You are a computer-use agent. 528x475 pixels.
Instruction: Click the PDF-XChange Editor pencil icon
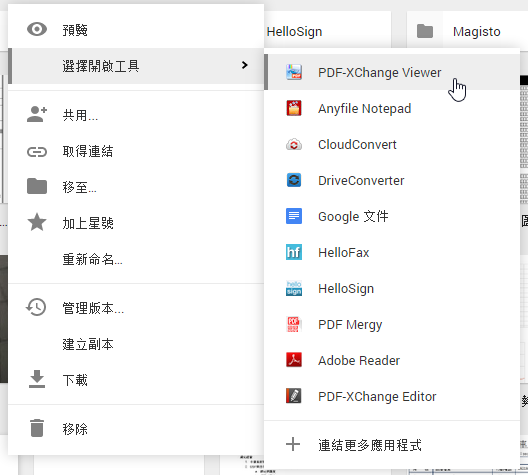[x=294, y=396]
